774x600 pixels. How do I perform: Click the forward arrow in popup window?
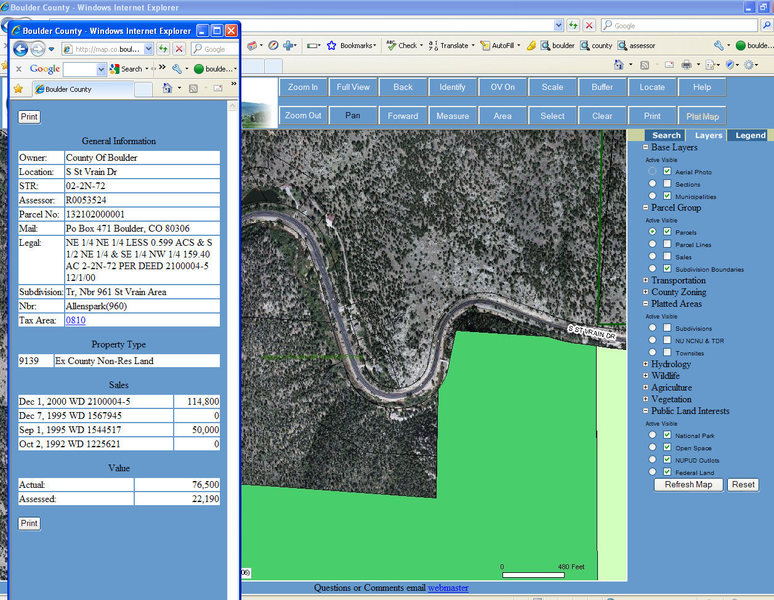pos(38,49)
